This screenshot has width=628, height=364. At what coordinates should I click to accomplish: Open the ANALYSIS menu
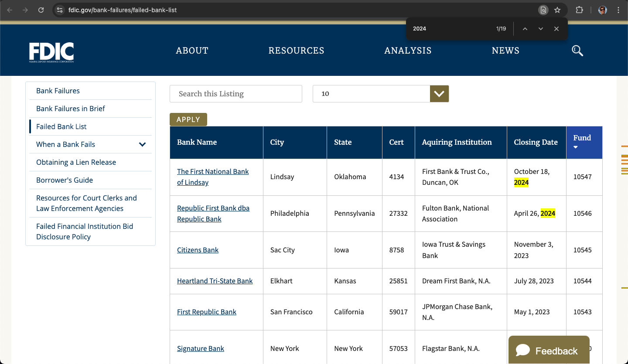click(x=408, y=51)
